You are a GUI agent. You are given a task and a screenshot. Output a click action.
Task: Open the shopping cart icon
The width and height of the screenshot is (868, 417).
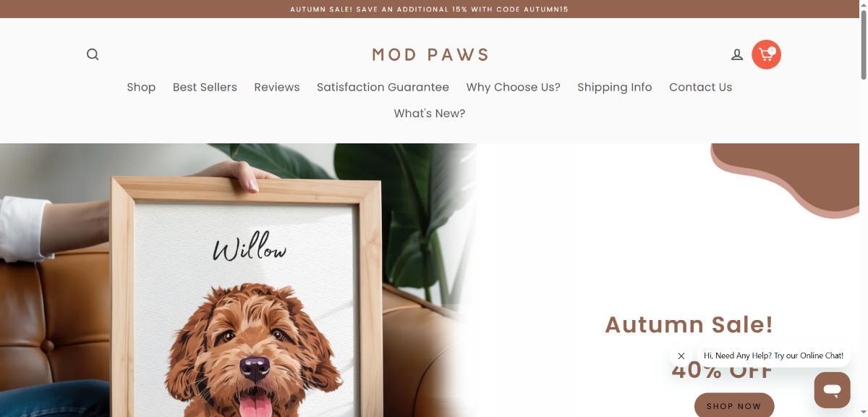(766, 54)
